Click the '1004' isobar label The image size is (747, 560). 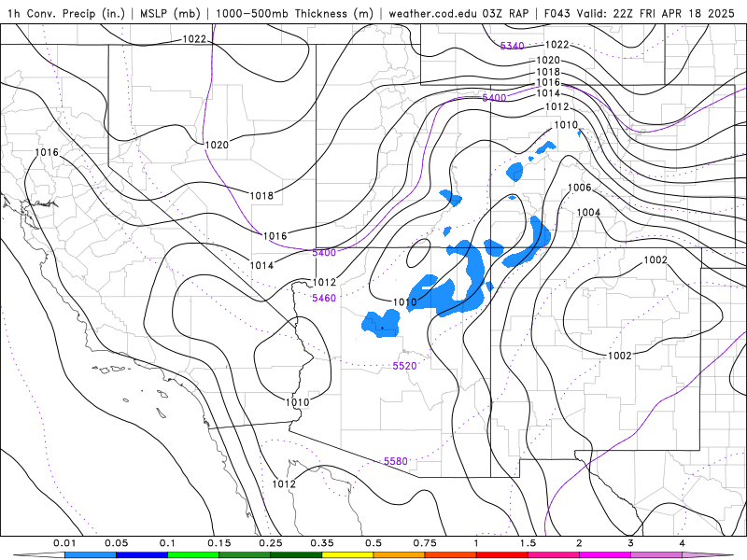point(588,212)
